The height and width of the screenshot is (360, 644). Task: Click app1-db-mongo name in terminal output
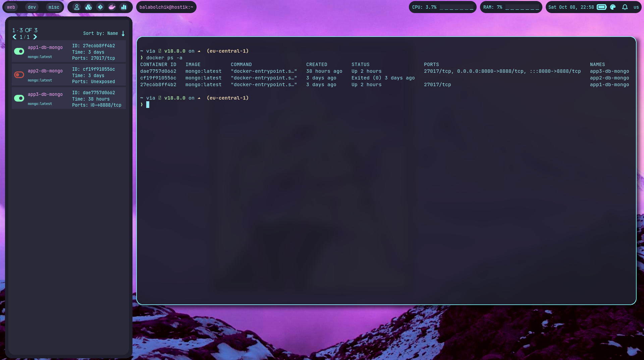(x=609, y=84)
